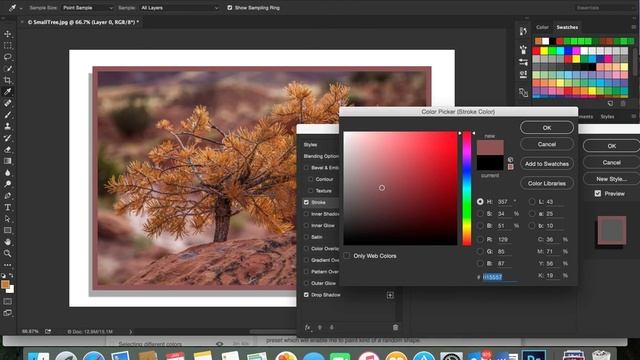Select the Clone Stamp tool
This screenshot has height=360, width=640.
pyautogui.click(x=7, y=126)
